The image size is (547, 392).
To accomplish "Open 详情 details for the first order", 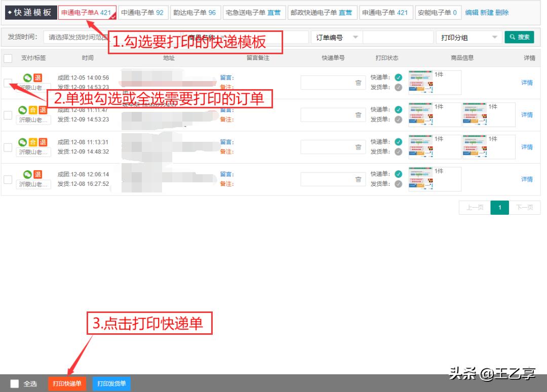I will pos(527,83).
